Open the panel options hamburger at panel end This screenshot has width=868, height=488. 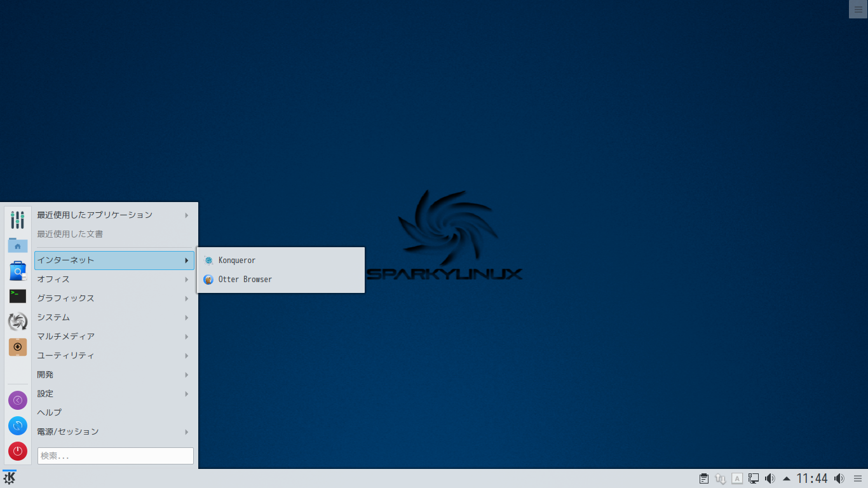(858, 478)
